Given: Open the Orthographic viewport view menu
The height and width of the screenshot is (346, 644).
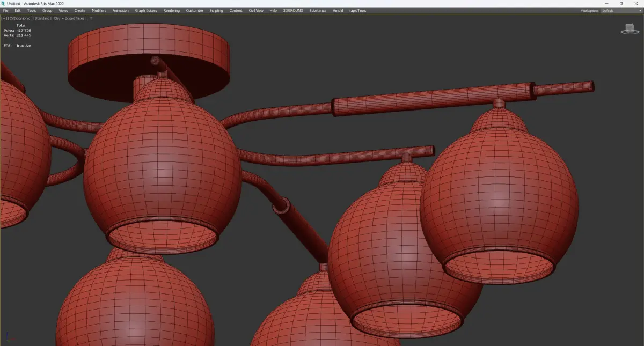Looking at the screenshot, I should coord(20,18).
